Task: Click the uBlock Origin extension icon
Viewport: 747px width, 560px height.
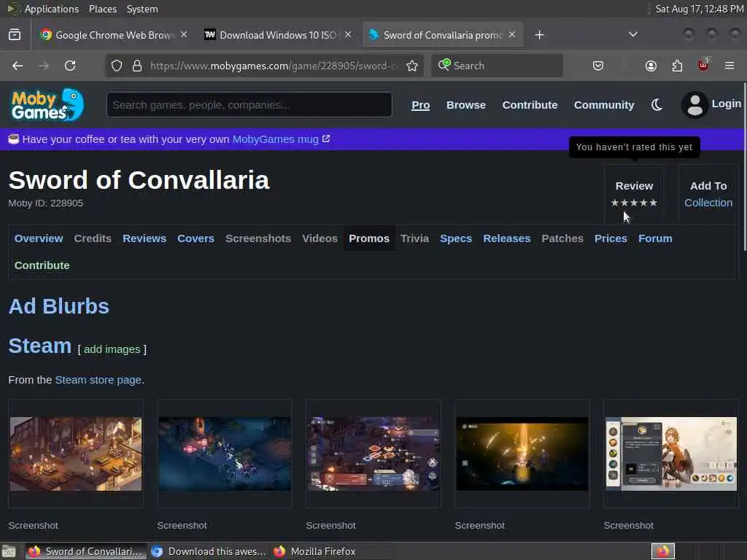Action: (x=703, y=65)
